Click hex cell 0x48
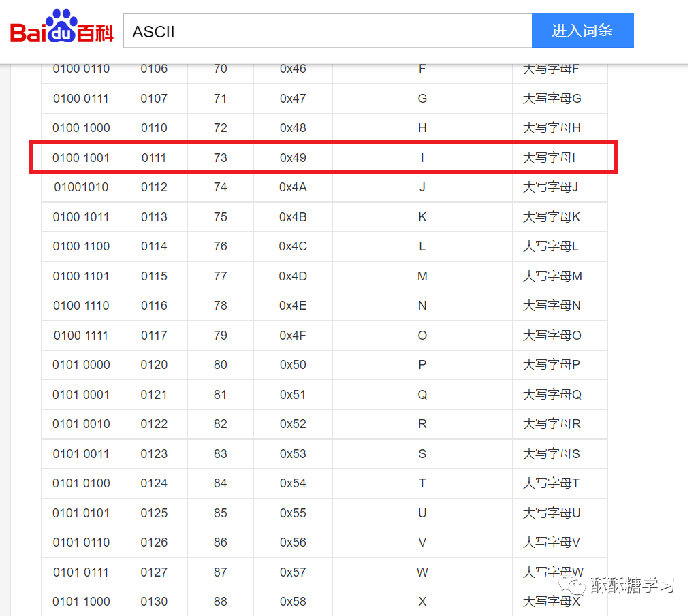698x616 pixels. pyautogui.click(x=293, y=128)
